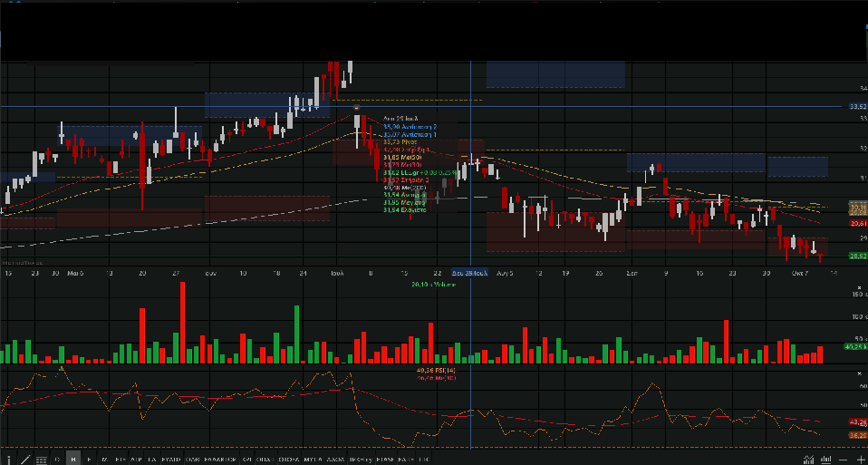The image size is (868, 465).
Task: Zoom in with the plus icon
Action: point(859,459)
